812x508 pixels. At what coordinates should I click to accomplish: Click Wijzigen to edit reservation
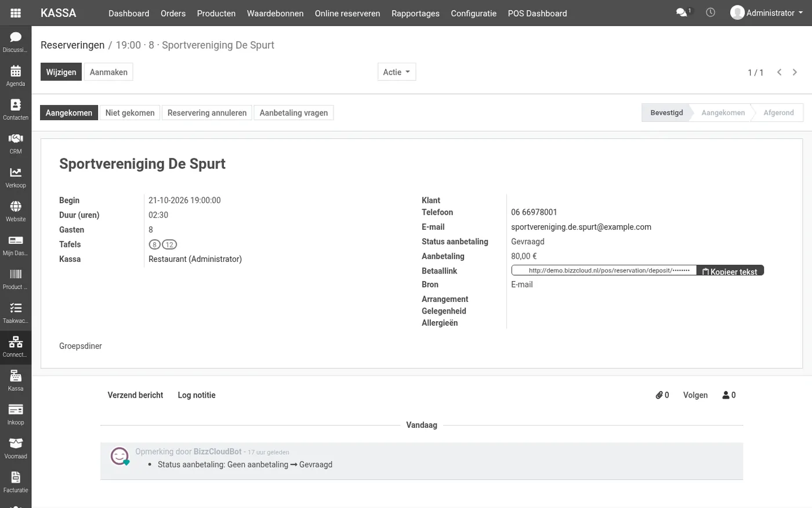(x=61, y=72)
